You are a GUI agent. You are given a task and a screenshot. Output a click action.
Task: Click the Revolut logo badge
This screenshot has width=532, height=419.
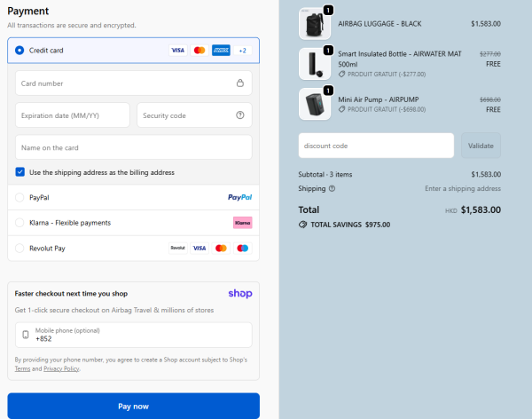pyautogui.click(x=177, y=248)
